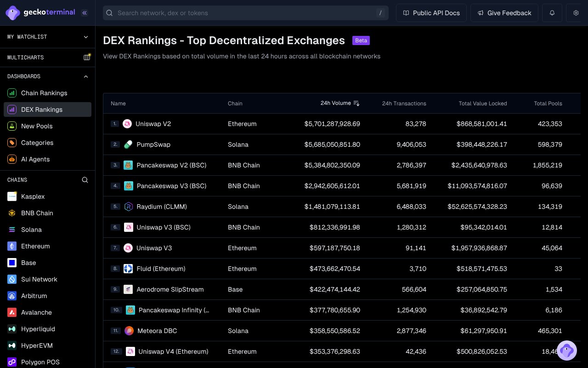Image resolution: width=588 pixels, height=368 pixels.
Task: Click the Uniswap V2 link in rankings
Action: tap(153, 124)
